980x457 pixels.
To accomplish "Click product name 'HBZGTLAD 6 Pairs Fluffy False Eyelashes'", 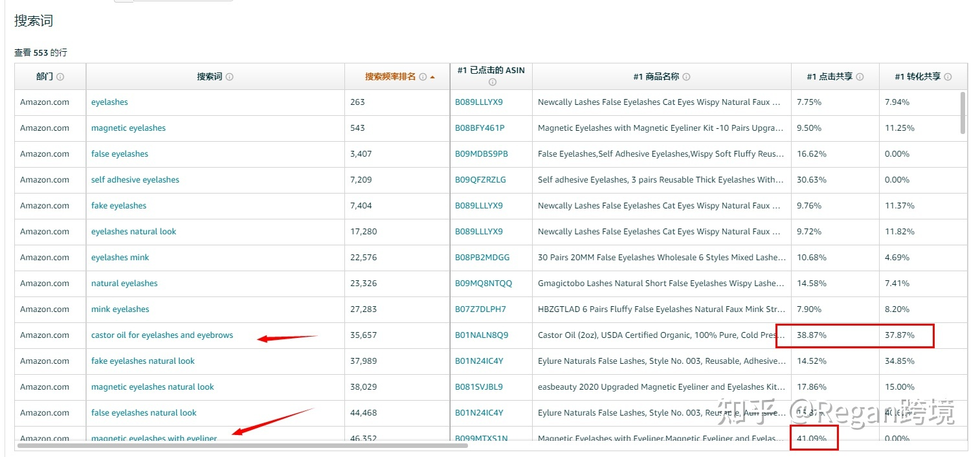I will click(x=662, y=309).
